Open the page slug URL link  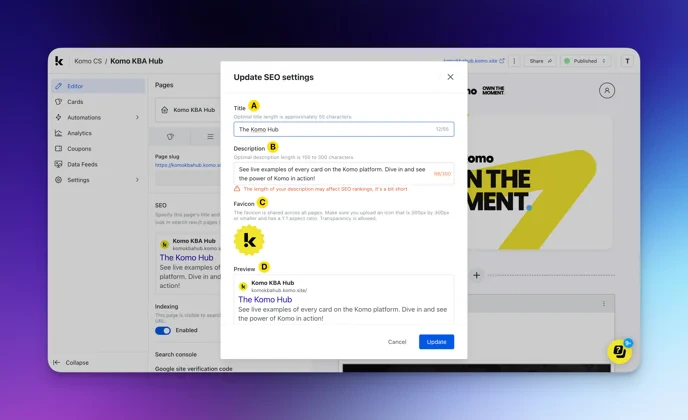pos(188,165)
